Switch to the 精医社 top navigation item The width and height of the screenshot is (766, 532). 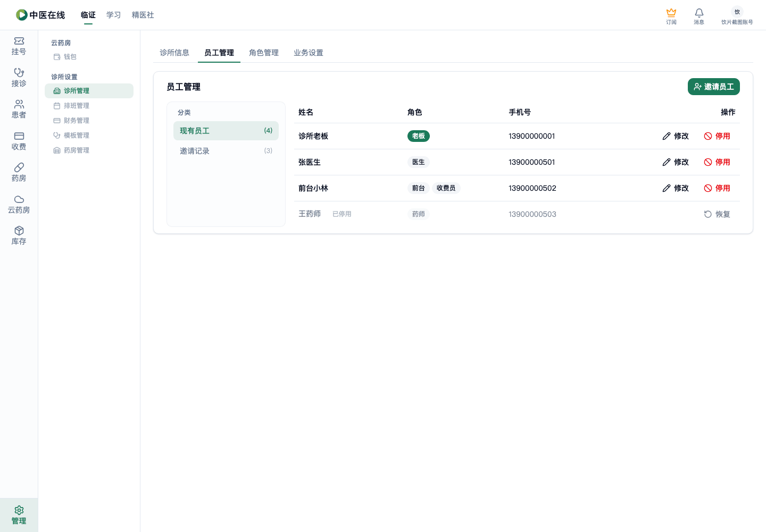[143, 15]
